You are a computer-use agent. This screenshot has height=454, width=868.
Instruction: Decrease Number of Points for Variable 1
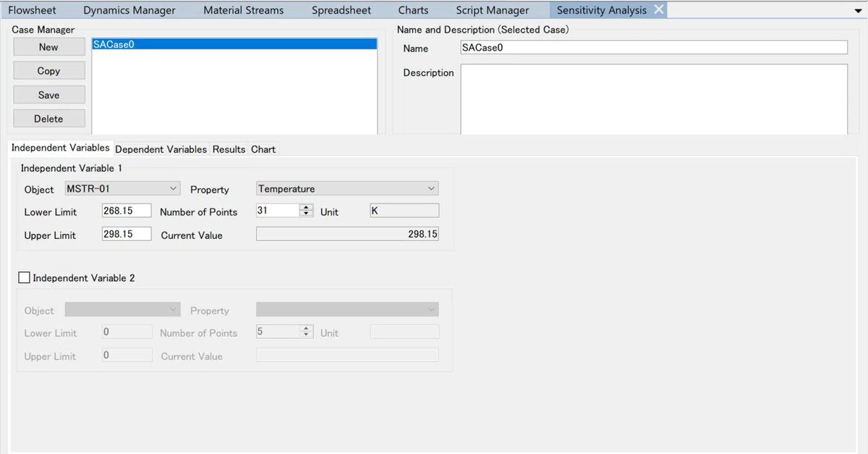pos(307,214)
